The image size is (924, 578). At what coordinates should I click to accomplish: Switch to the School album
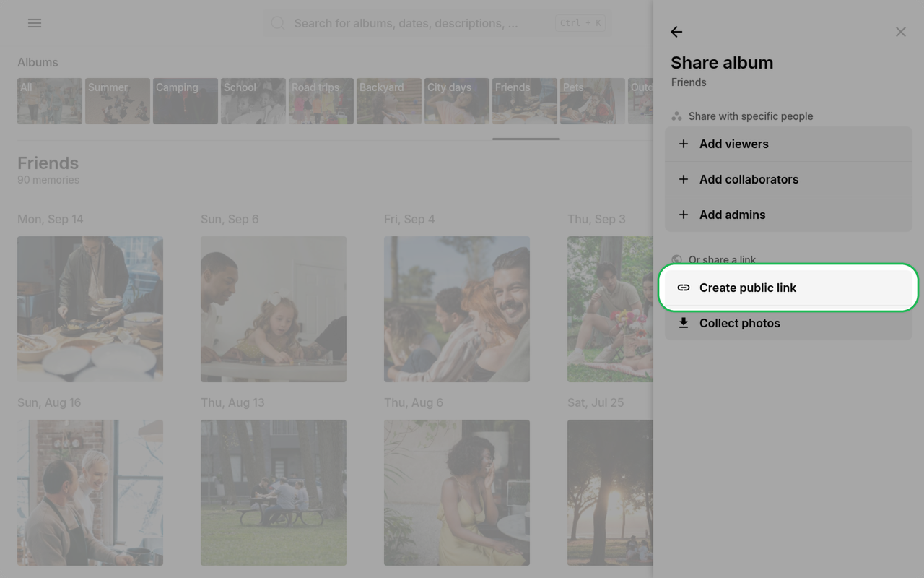(253, 101)
